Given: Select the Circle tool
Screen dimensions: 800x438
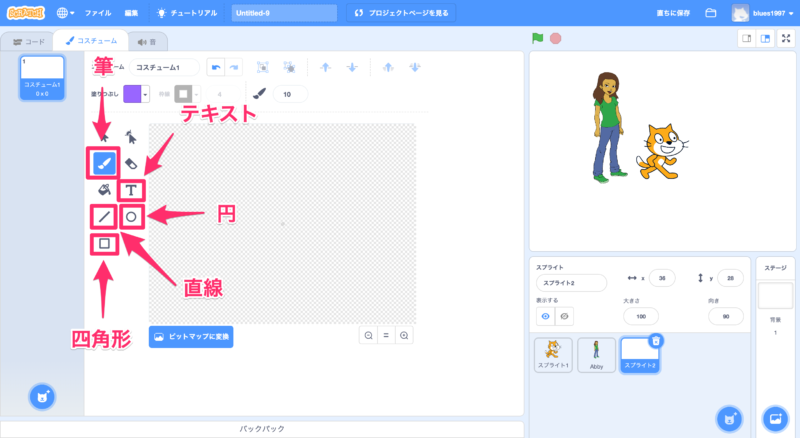Looking at the screenshot, I should pos(131,216).
